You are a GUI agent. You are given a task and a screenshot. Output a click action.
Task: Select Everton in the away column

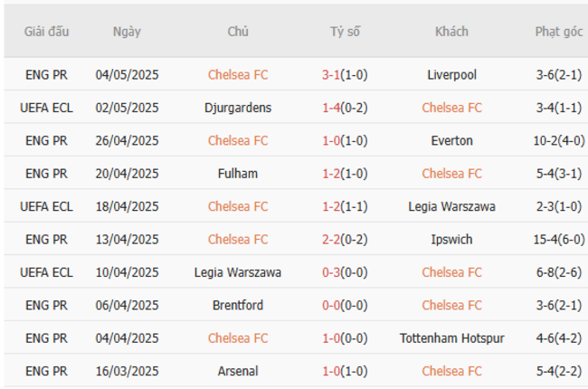point(451,140)
